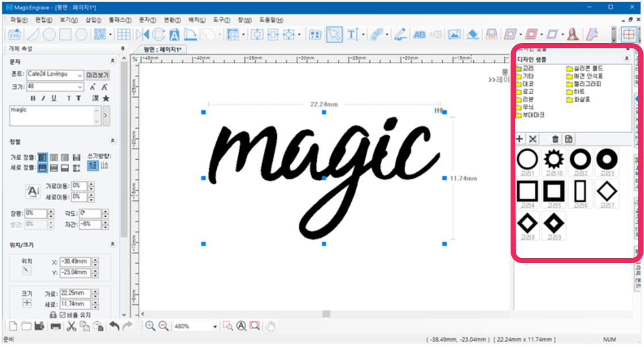644x347 pixels.
Task: Click the SVG import icon
Action: click(14, 34)
